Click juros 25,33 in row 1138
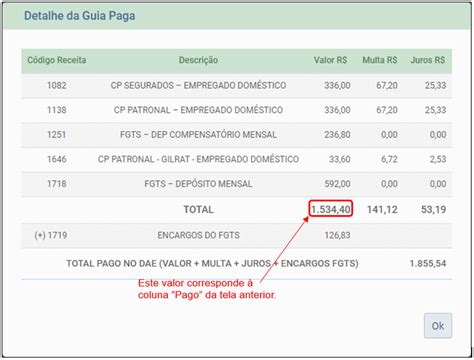This screenshot has width=474, height=360. click(435, 110)
